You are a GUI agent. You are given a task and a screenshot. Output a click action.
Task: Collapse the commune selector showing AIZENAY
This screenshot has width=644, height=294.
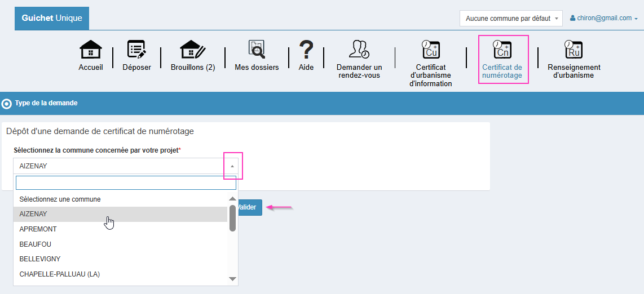coord(232,166)
